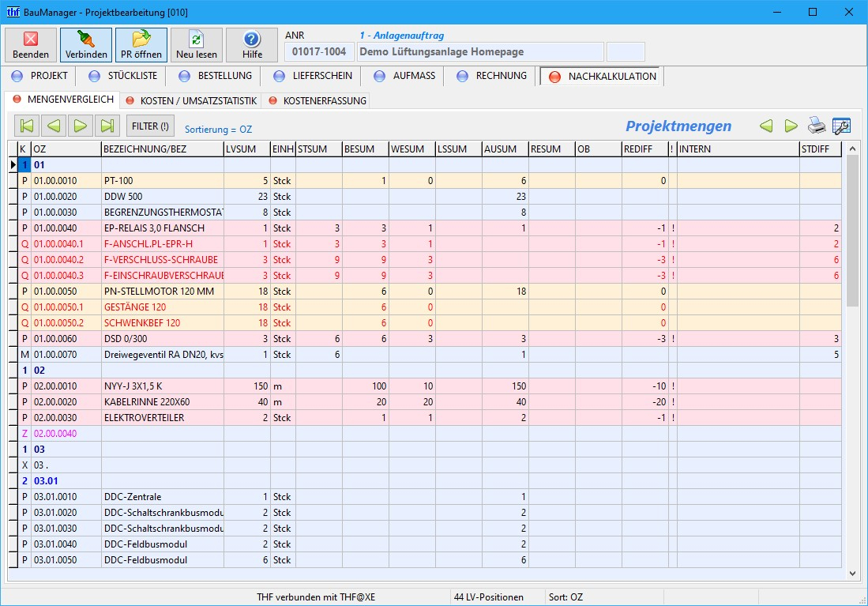Go to previous record arrow button
Screen dimensions: 868x606
(x=54, y=126)
